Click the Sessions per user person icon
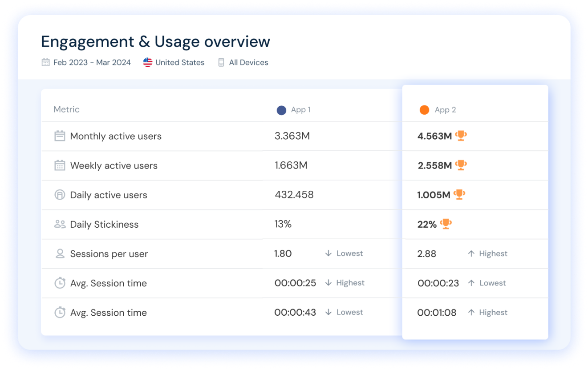The width and height of the screenshot is (588, 370). 60,253
